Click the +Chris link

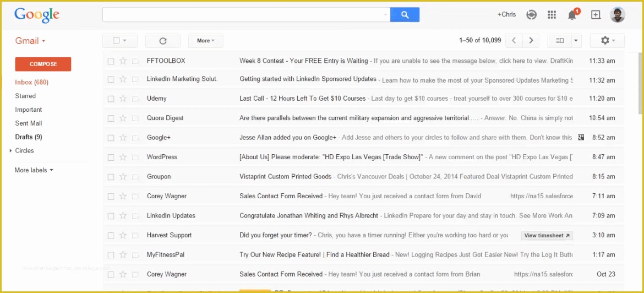506,14
